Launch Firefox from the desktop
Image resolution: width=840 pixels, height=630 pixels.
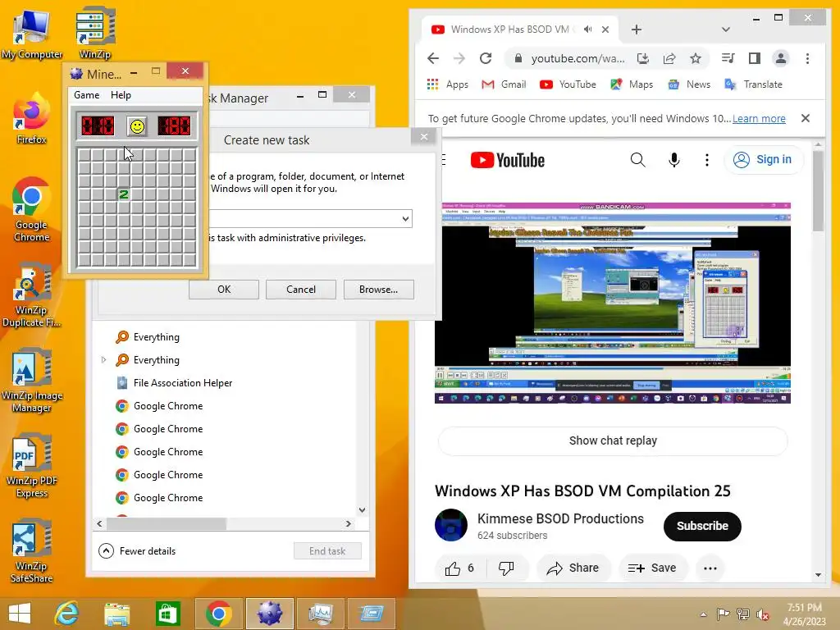pos(32,119)
